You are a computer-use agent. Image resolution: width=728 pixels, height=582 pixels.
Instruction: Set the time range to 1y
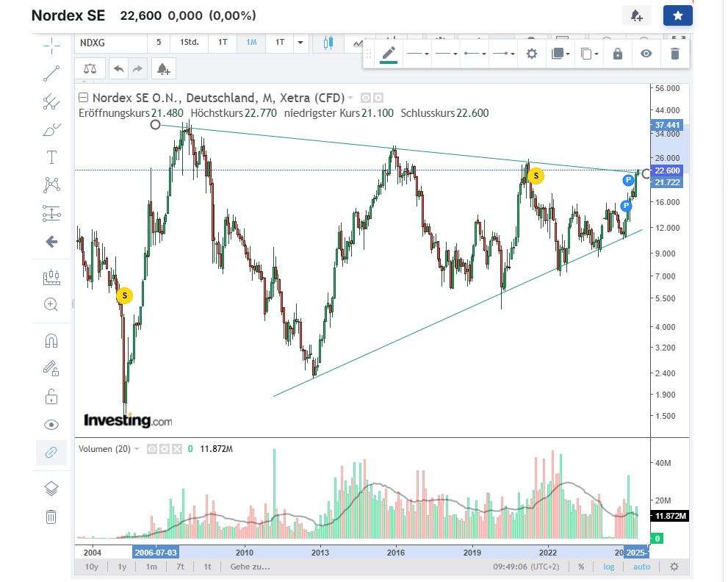[122, 567]
